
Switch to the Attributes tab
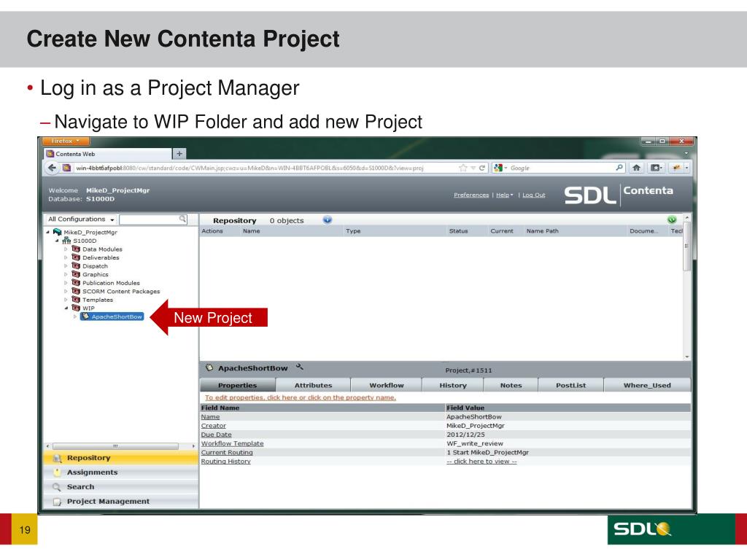click(313, 385)
